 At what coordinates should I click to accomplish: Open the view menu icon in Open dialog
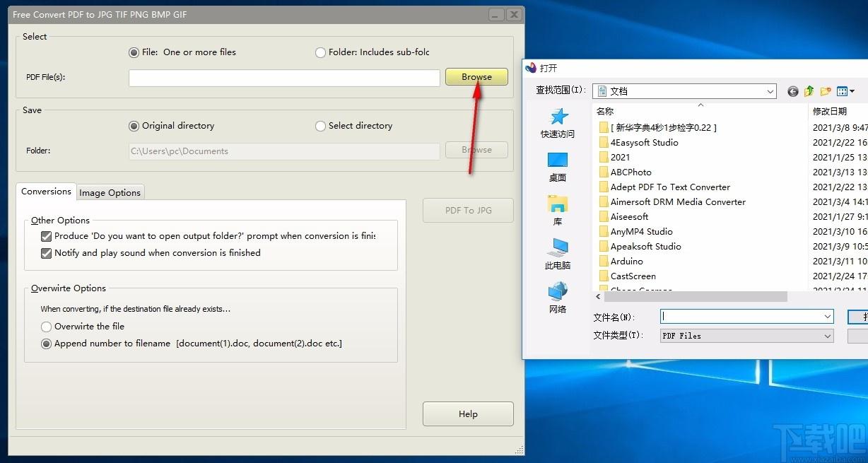[845, 91]
